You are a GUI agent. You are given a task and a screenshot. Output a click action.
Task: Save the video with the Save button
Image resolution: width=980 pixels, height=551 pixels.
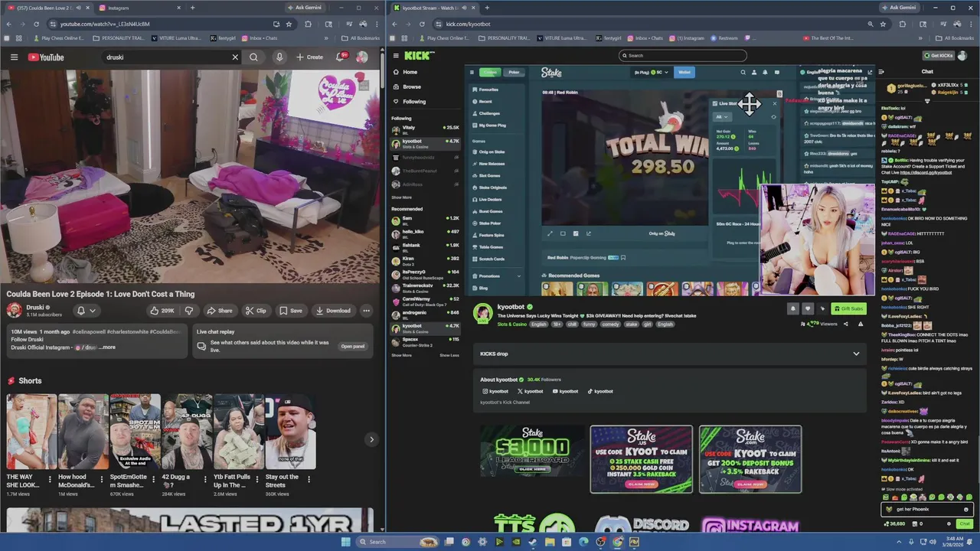pos(290,311)
